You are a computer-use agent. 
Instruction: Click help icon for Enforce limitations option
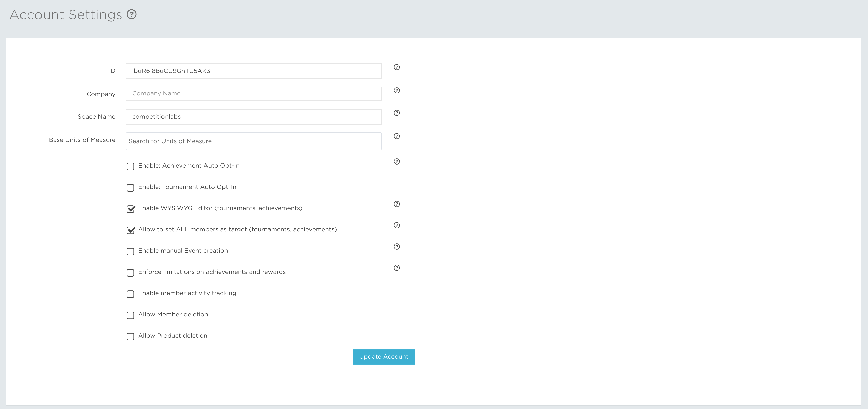(x=397, y=268)
